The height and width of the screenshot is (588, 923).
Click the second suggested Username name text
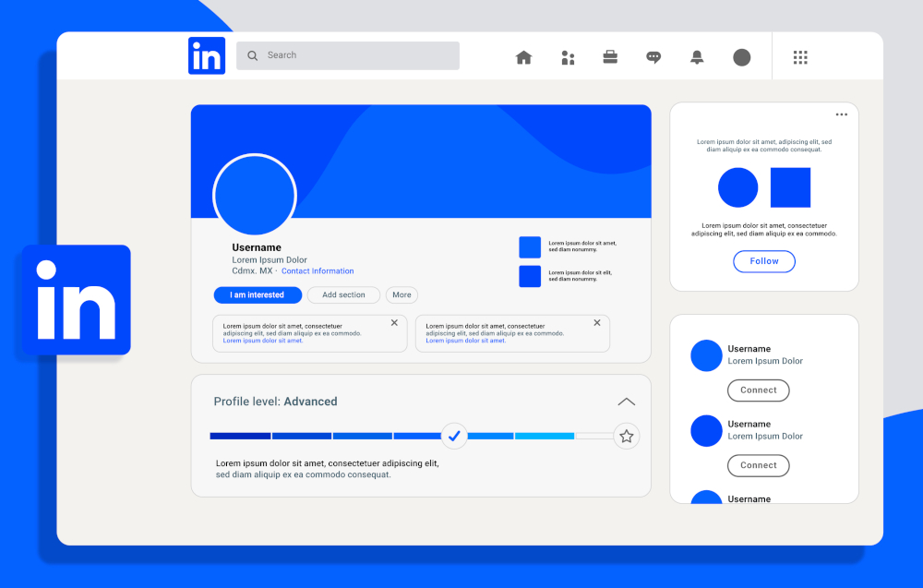pyautogui.click(x=749, y=425)
